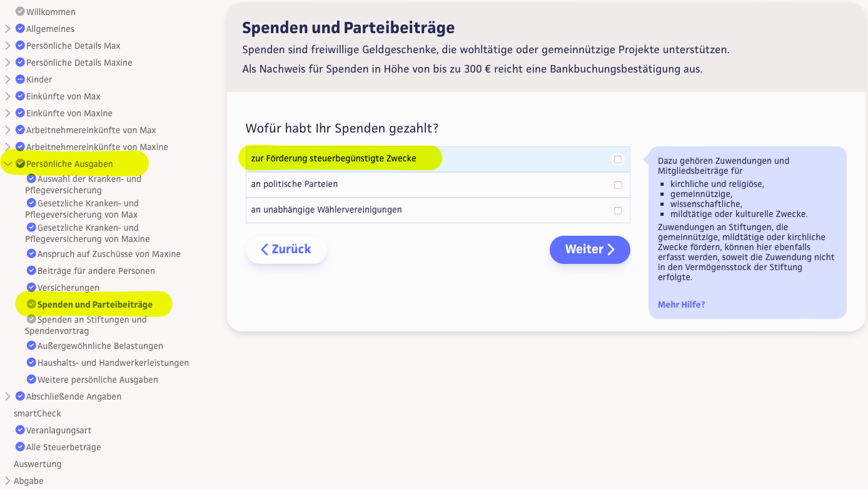Open the smartCheck navigation entry
The image size is (868, 489).
click(x=38, y=413)
